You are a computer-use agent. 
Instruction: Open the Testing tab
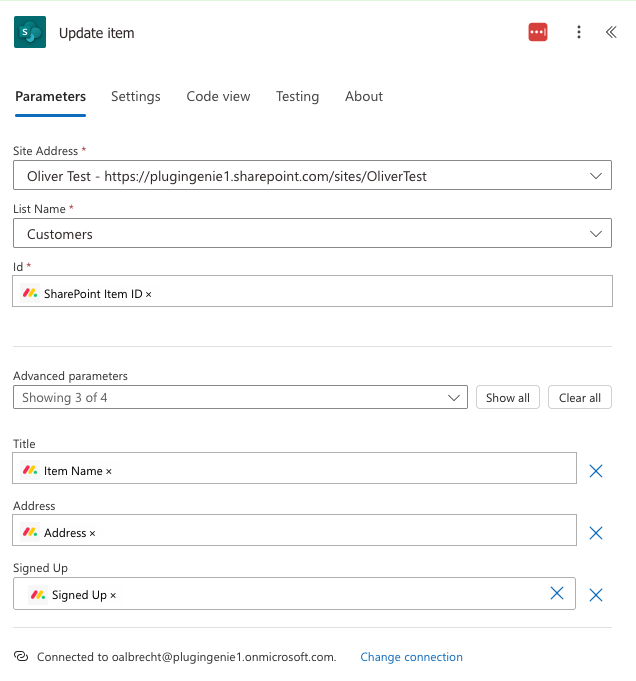tap(298, 96)
